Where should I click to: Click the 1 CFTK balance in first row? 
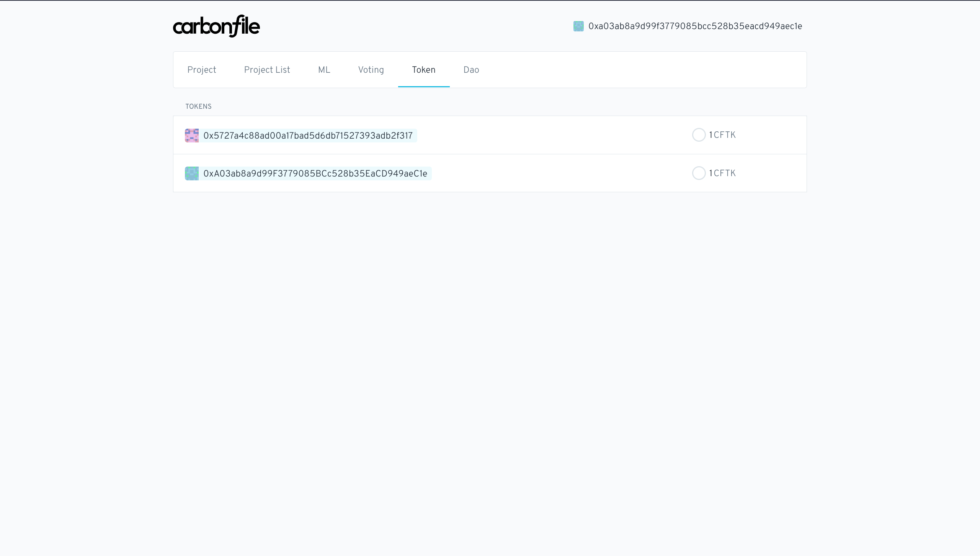click(x=722, y=135)
